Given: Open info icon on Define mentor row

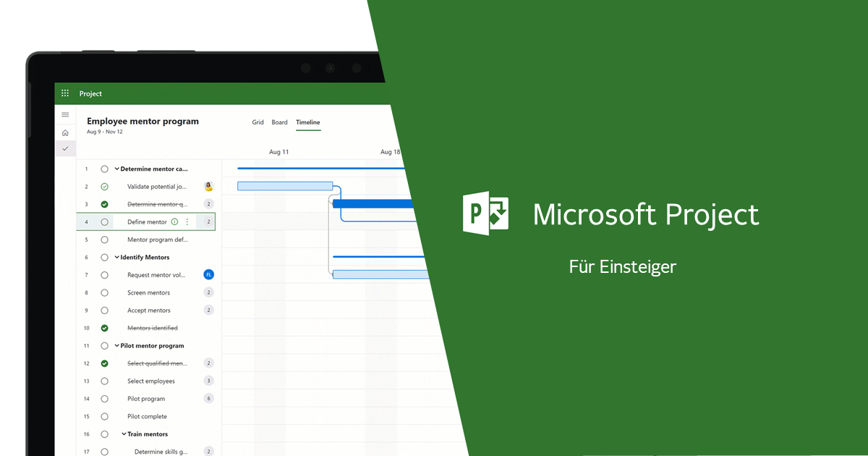Looking at the screenshot, I should point(174,222).
